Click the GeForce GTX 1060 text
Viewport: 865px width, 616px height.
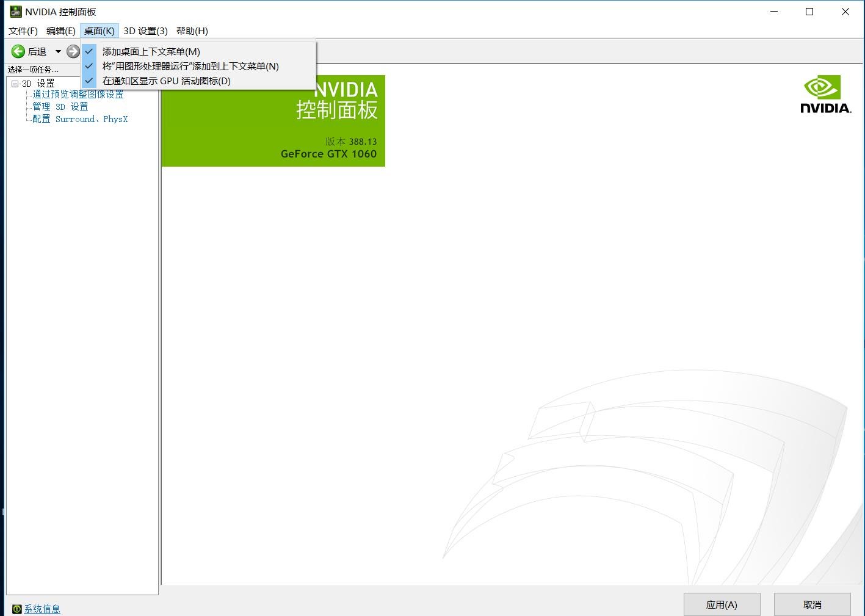tap(328, 154)
